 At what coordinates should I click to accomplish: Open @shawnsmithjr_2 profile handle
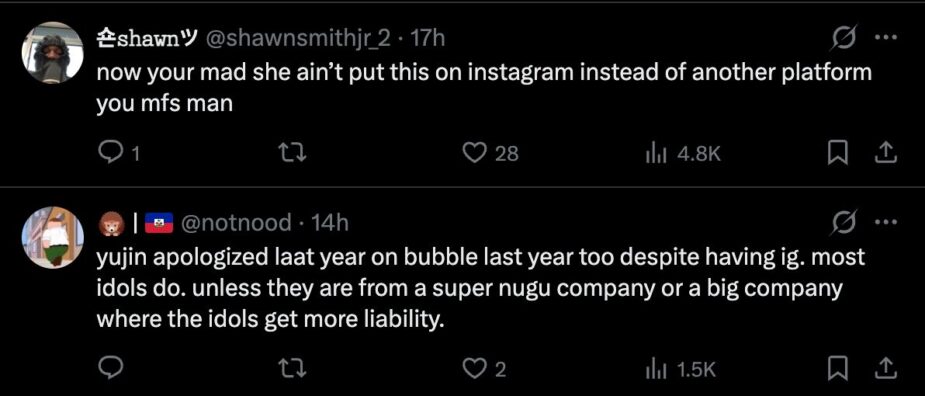(297, 39)
